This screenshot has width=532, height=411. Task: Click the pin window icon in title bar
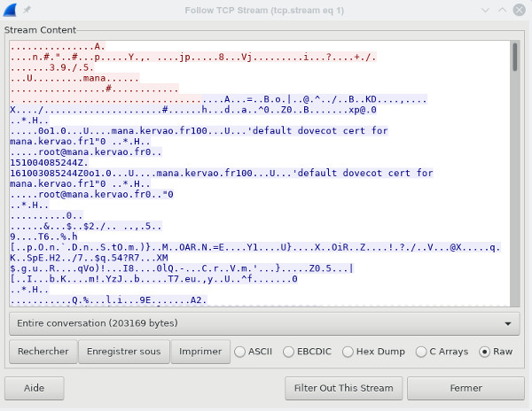pos(27,10)
